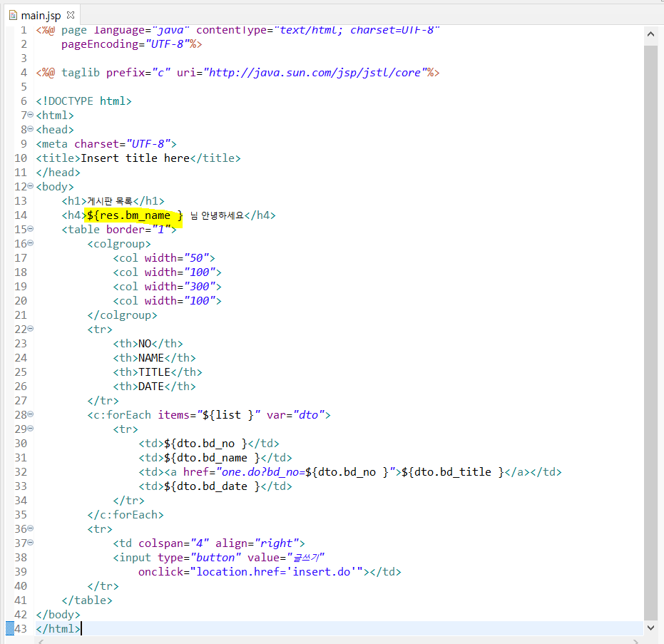Click the <!DOCTYPE html> declaration
Image resolution: width=664 pixels, height=644 pixels.
84,101
